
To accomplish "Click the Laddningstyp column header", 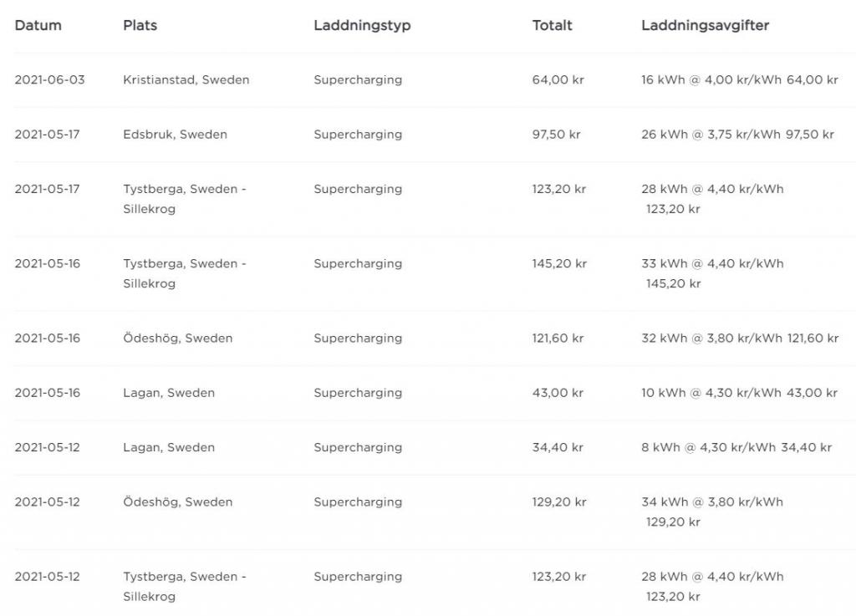I will (x=362, y=26).
